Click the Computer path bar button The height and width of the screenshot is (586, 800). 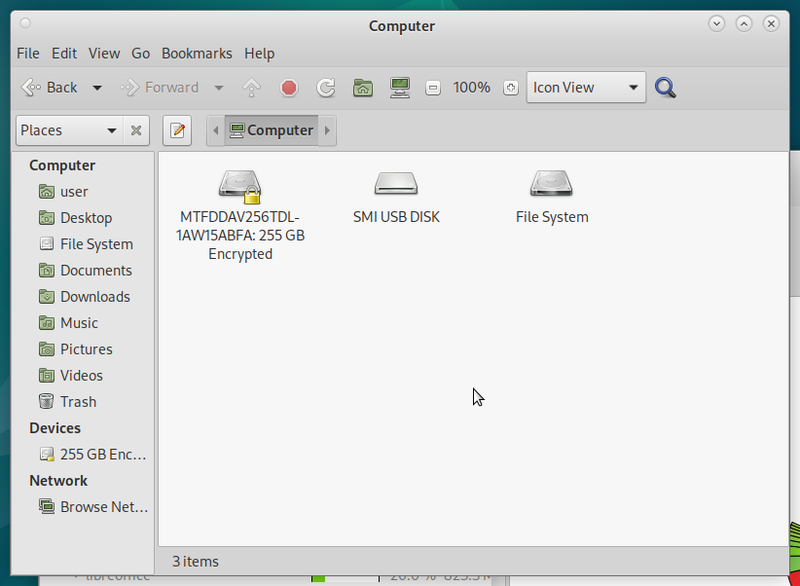tap(271, 130)
